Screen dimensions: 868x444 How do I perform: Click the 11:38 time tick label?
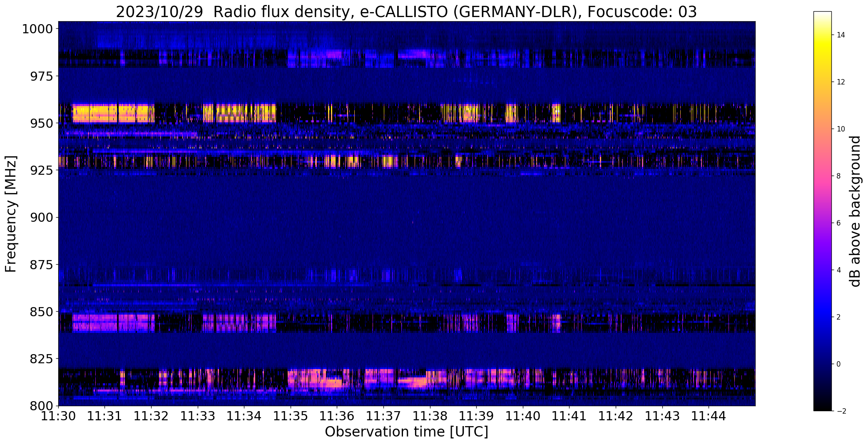430,416
